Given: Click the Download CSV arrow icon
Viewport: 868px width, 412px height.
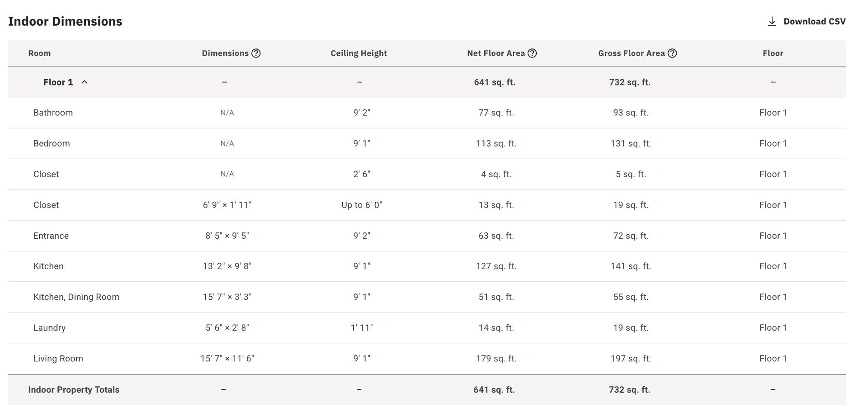Looking at the screenshot, I should click(x=772, y=22).
